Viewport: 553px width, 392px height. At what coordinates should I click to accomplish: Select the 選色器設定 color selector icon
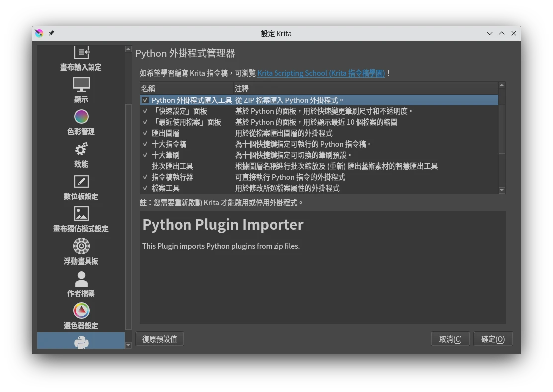81,311
